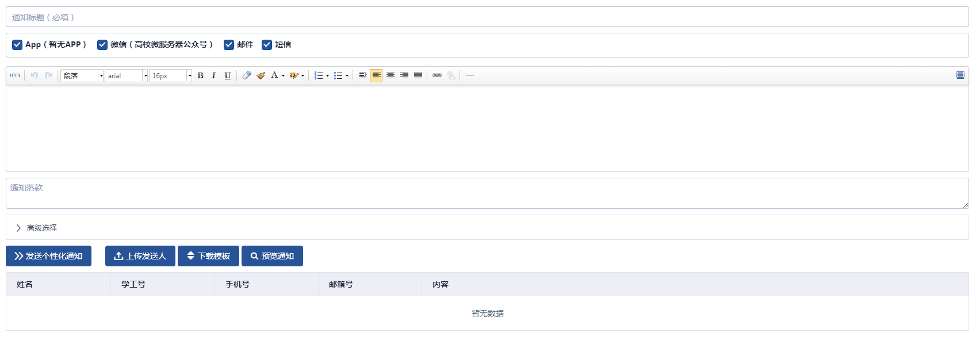Undo the last edit

pos(35,75)
